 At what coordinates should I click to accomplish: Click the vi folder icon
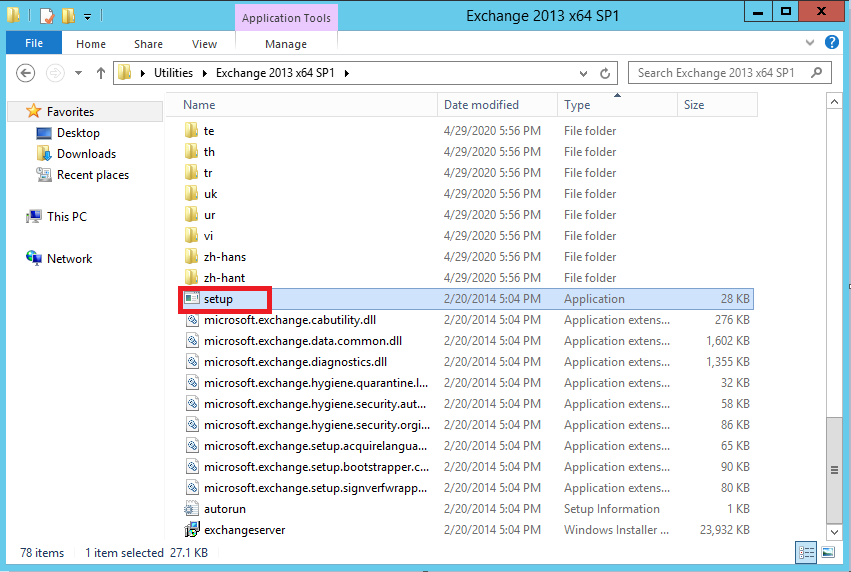coord(191,236)
